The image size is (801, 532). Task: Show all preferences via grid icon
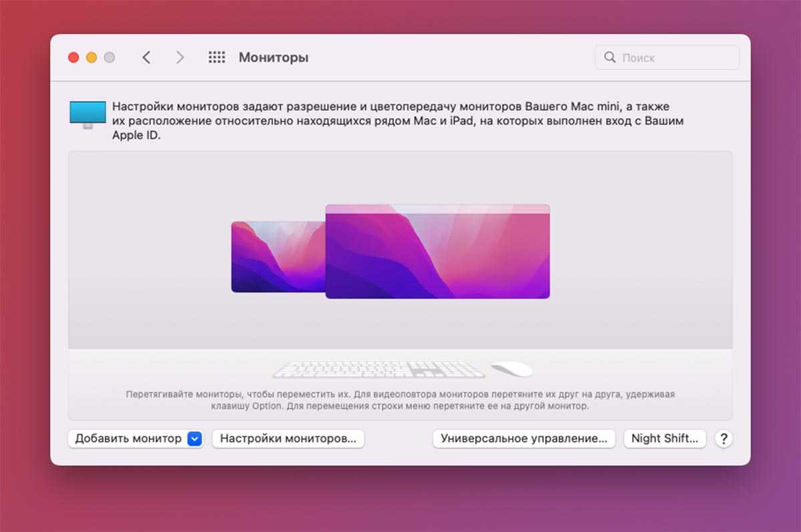point(217,57)
